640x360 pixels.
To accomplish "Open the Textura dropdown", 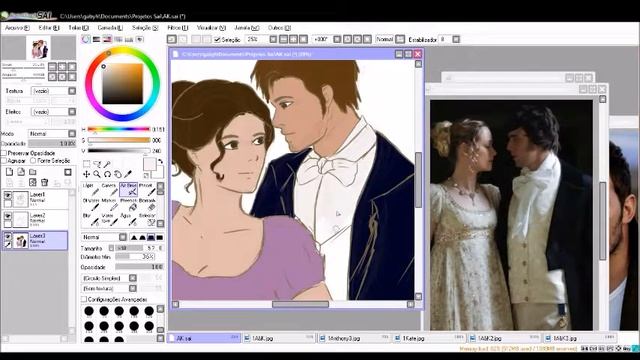I will pyautogui.click(x=72, y=91).
